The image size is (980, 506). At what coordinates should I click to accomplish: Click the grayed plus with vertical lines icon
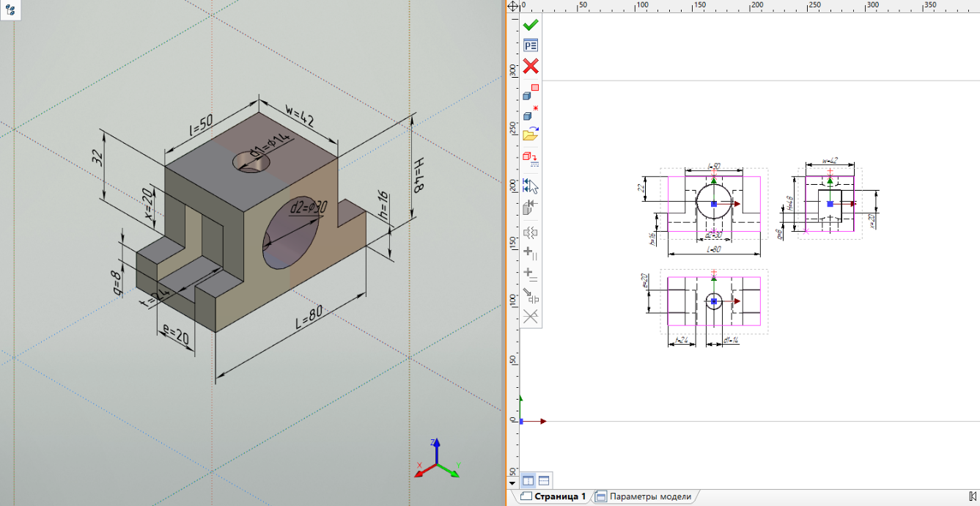tap(531, 254)
